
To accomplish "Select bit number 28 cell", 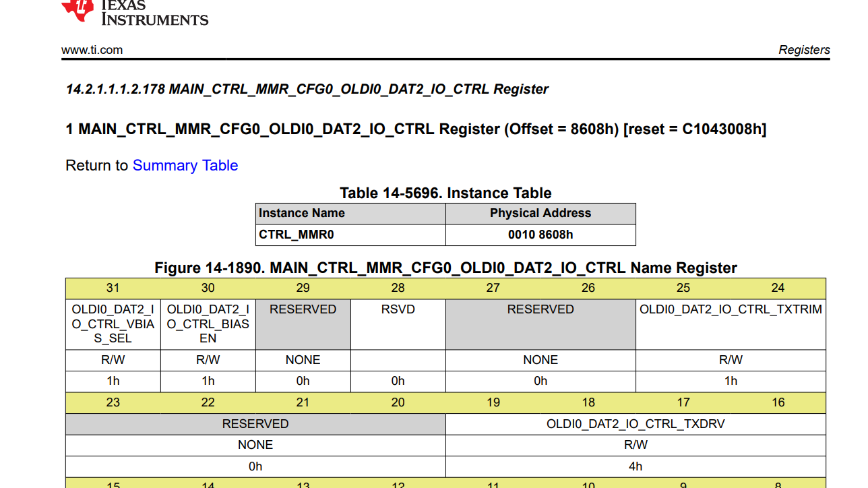I will [398, 288].
